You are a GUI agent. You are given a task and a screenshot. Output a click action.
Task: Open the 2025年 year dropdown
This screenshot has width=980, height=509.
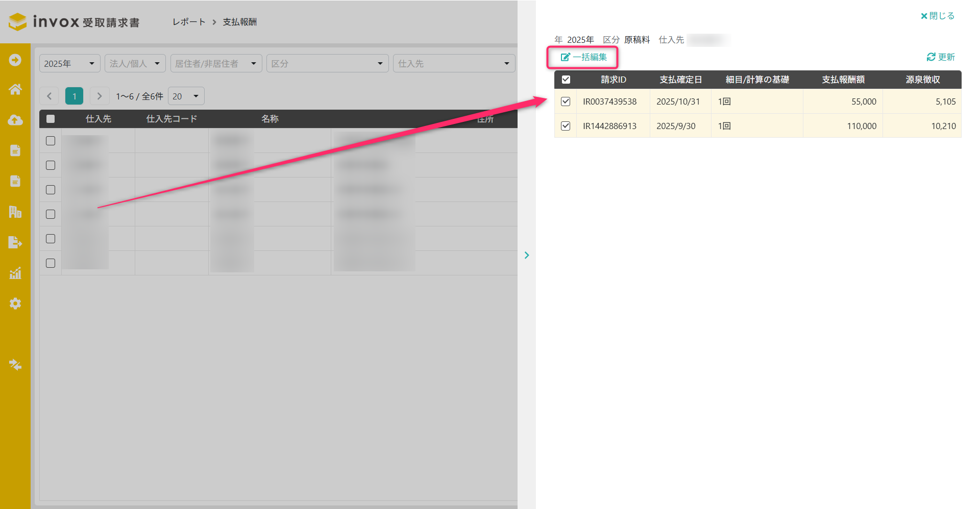(69, 63)
